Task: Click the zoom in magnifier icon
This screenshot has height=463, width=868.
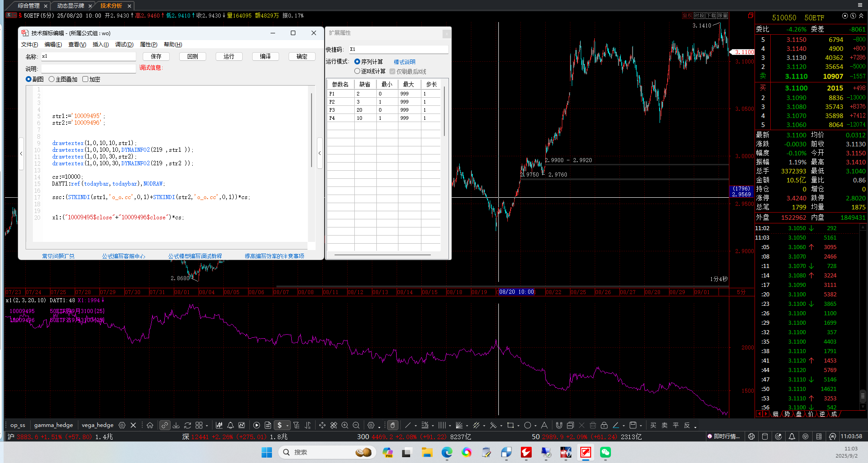Action: (345, 425)
